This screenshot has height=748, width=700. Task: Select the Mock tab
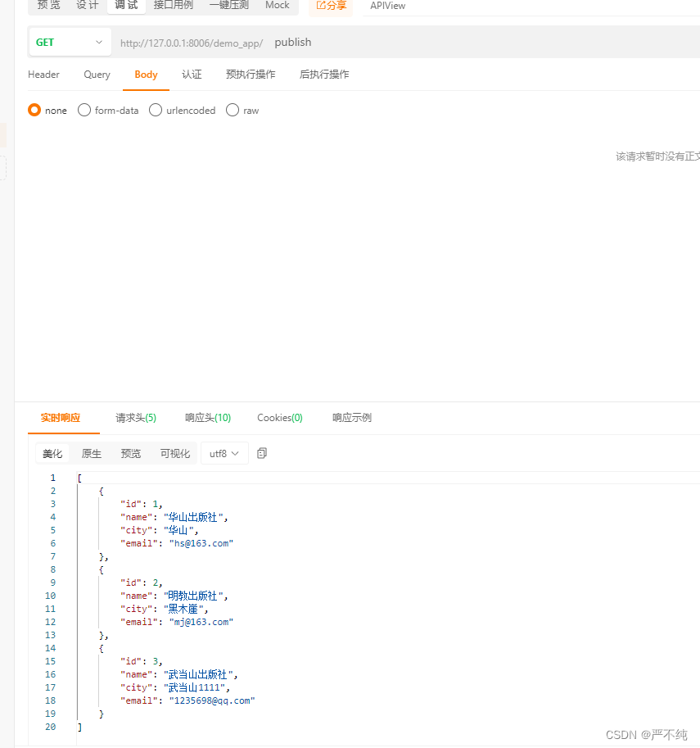(278, 5)
